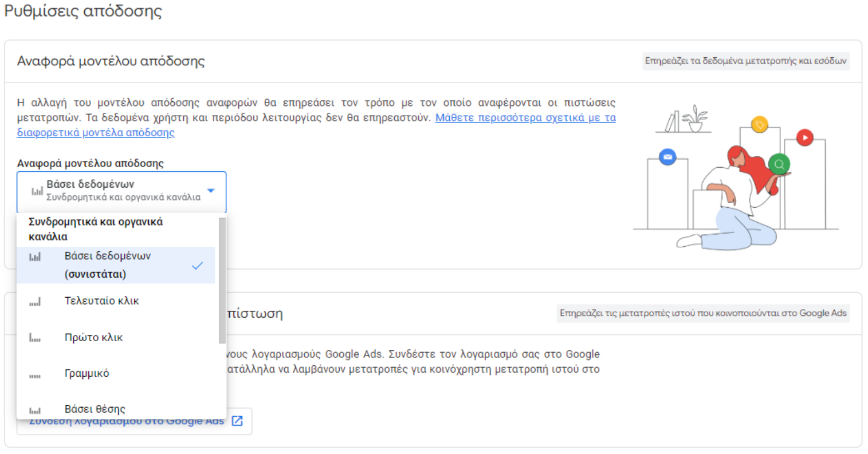Image resolution: width=868 pixels, height=454 pixels.
Task: Select 'Βάσει δεδομένων (συνιστάται)' from the list
Action: [108, 265]
